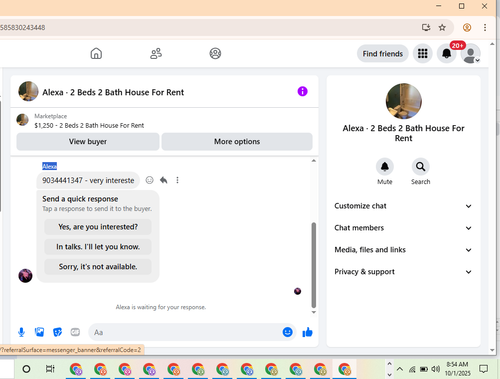This screenshot has width=500, height=379.
Task: Click the battery icon in the system tray
Action: pyautogui.click(x=424, y=369)
